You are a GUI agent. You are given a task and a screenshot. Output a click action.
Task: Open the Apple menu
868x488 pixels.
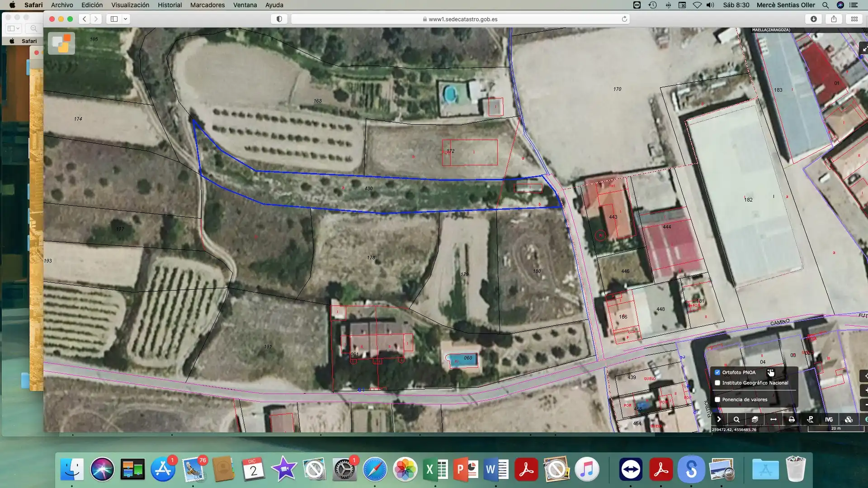pyautogui.click(x=12, y=5)
